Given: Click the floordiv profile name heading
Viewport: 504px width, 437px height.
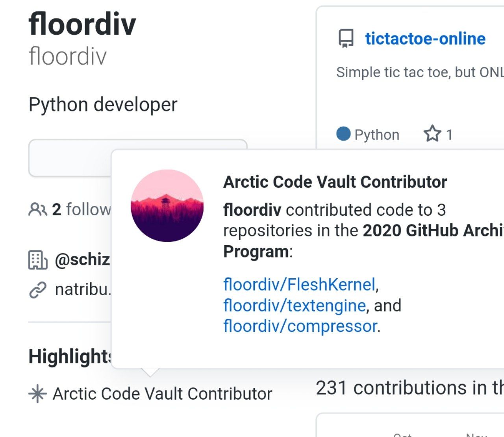Looking at the screenshot, I should (x=82, y=24).
